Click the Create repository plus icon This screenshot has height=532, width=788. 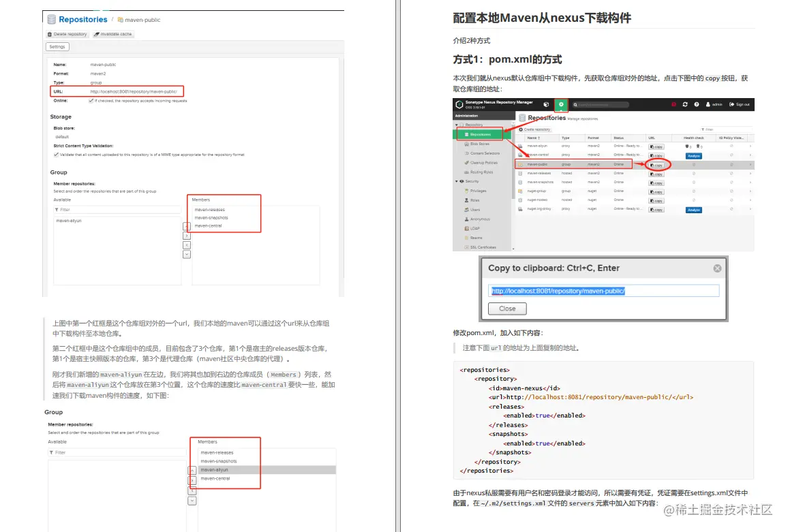click(521, 129)
